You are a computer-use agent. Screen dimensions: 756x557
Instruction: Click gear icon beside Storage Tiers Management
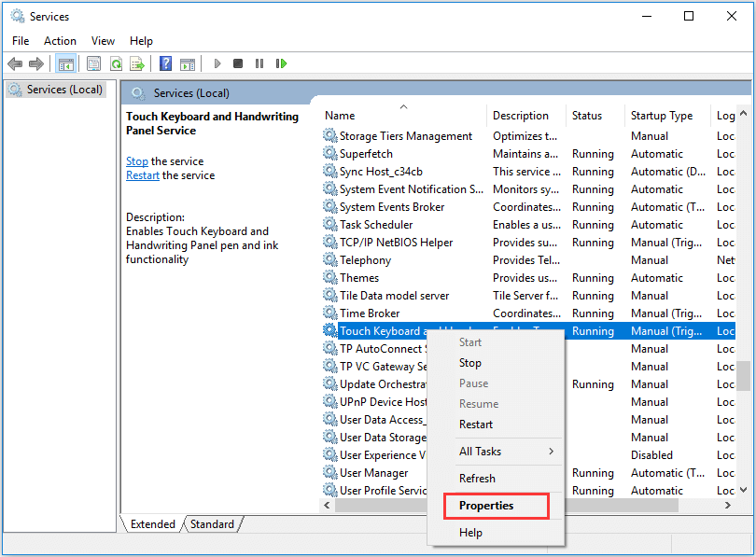tap(329, 136)
